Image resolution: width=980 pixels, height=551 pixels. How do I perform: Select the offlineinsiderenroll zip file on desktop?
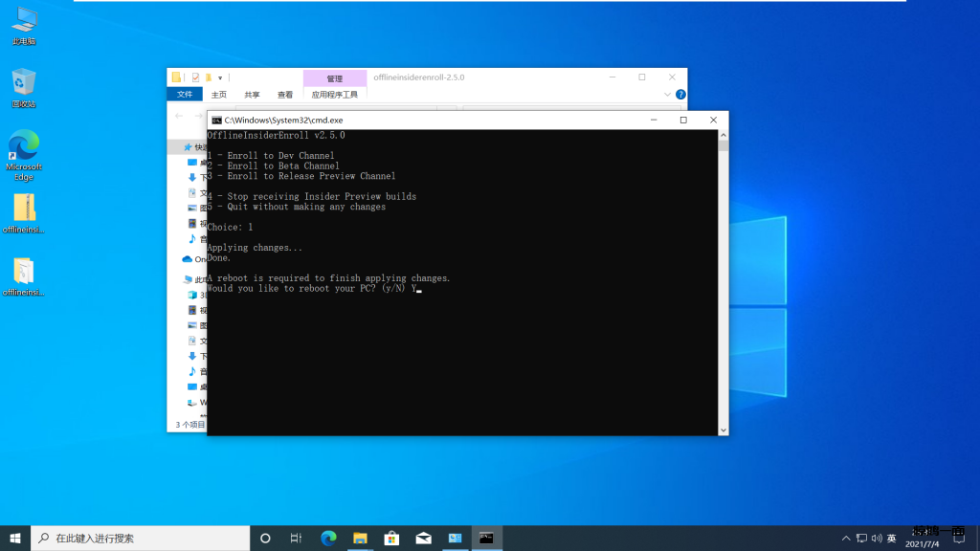pos(24,210)
